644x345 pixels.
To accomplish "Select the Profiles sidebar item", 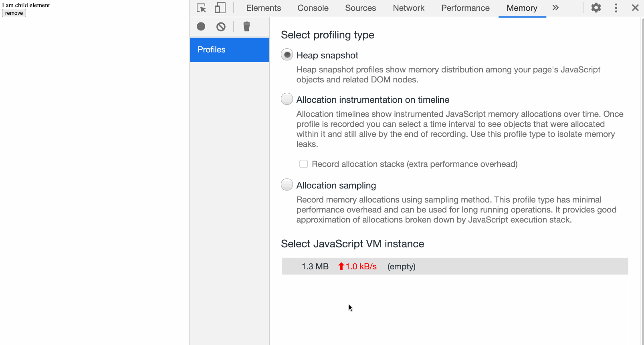I will [x=229, y=50].
